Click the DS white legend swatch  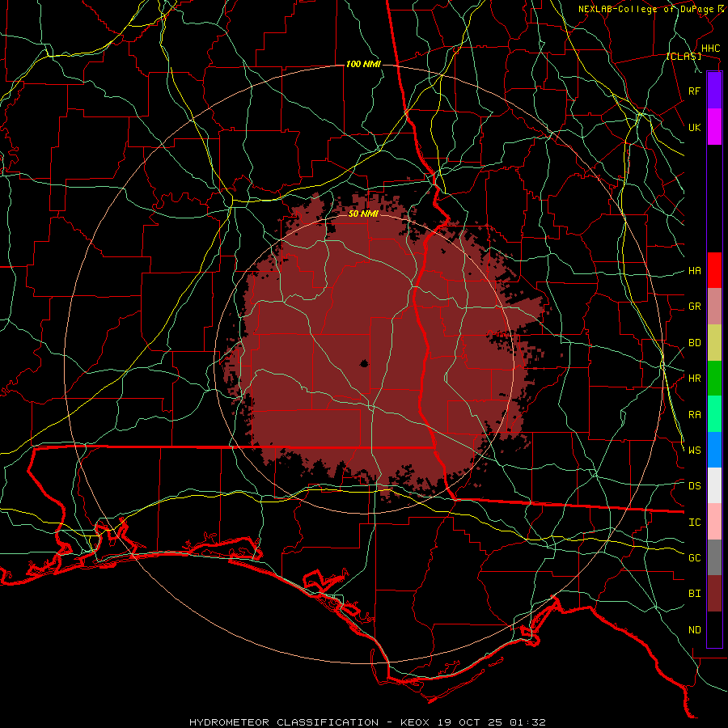714,485
